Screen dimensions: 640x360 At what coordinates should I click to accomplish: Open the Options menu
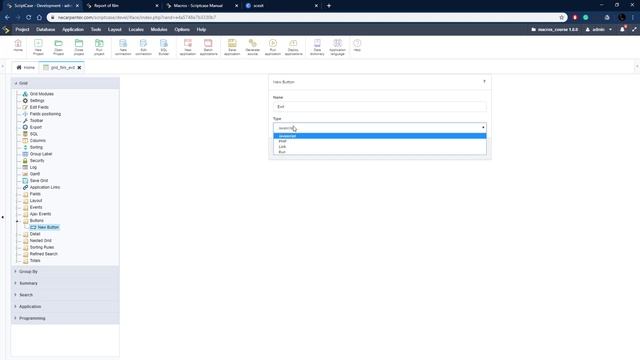click(x=182, y=29)
